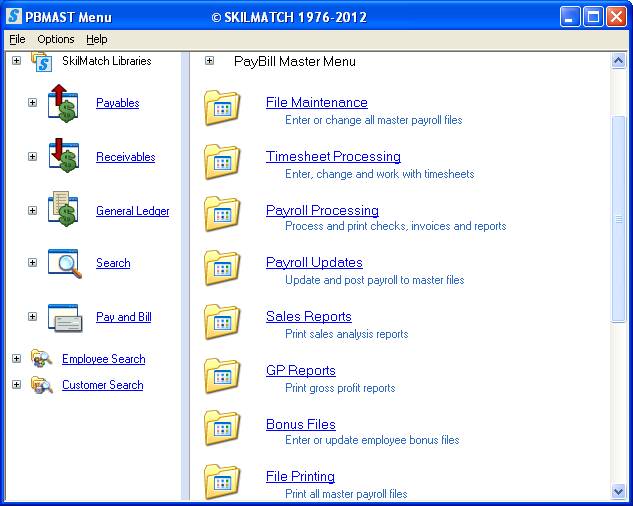Viewport: 633px width, 506px height.
Task: Open the Customer Search link
Action: [x=103, y=385]
